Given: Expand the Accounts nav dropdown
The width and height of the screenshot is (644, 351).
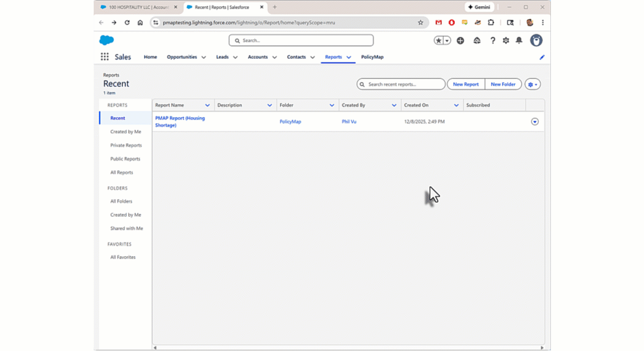Looking at the screenshot, I should click(x=274, y=57).
